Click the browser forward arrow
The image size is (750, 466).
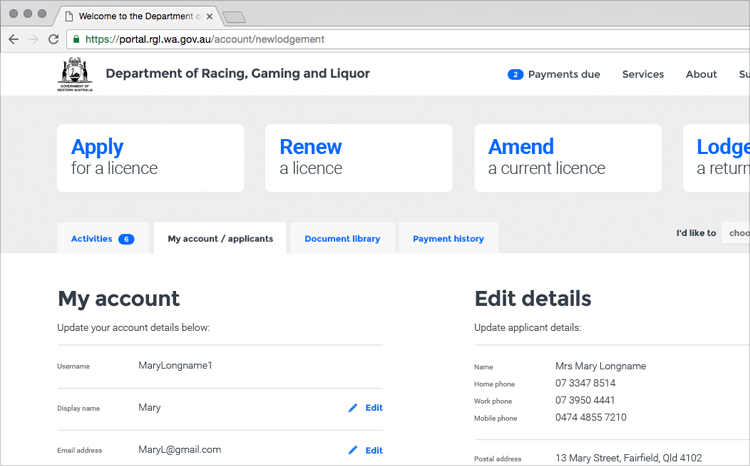tap(33, 39)
